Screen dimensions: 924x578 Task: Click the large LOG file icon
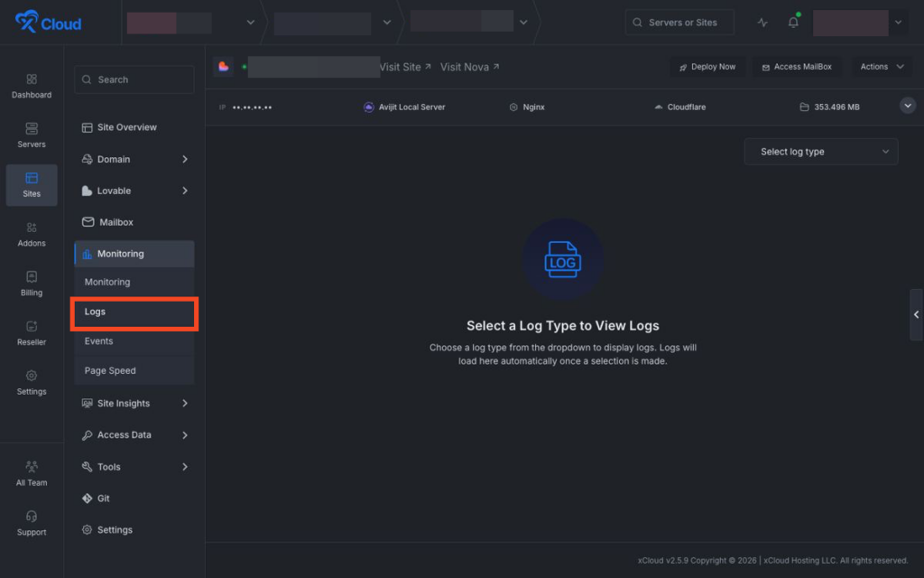(563, 259)
